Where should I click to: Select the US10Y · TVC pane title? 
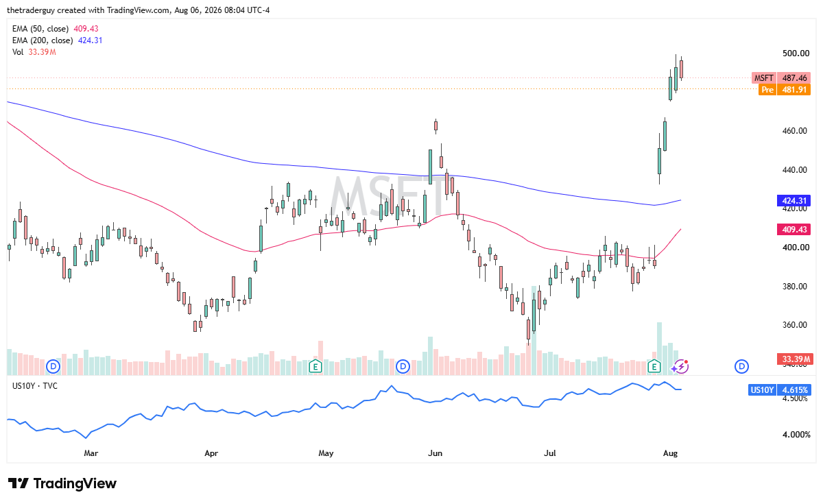pos(35,386)
